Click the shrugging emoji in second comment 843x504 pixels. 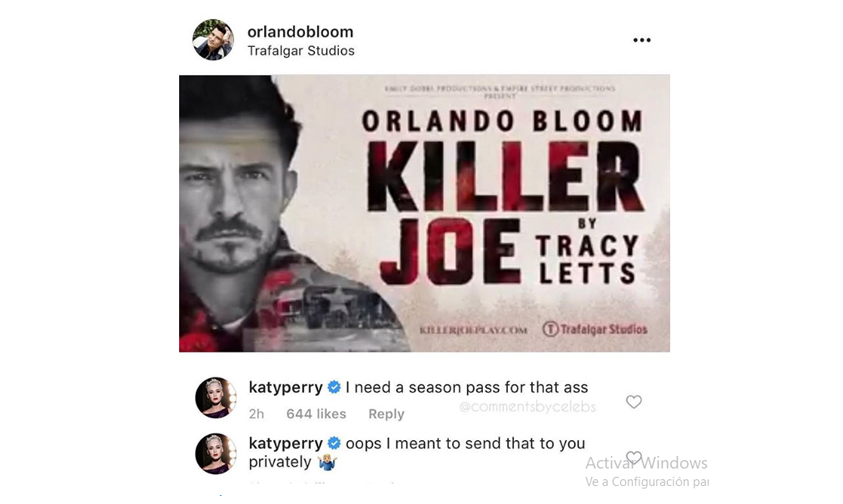(x=326, y=462)
